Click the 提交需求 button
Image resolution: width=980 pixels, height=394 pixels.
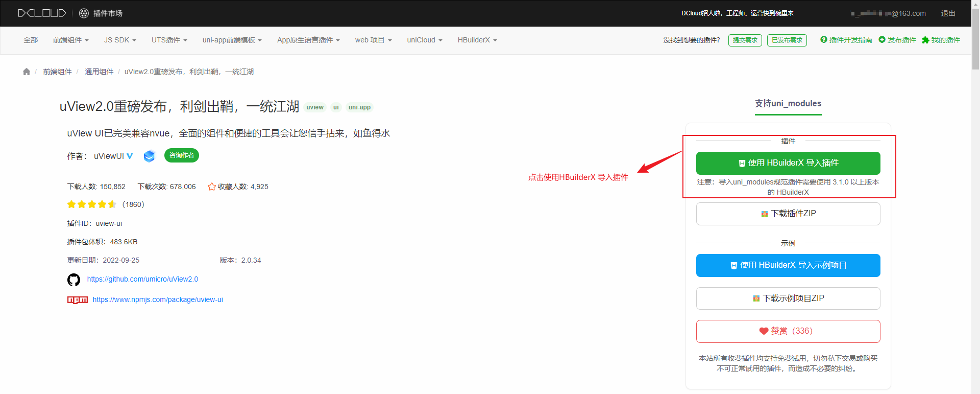click(745, 40)
